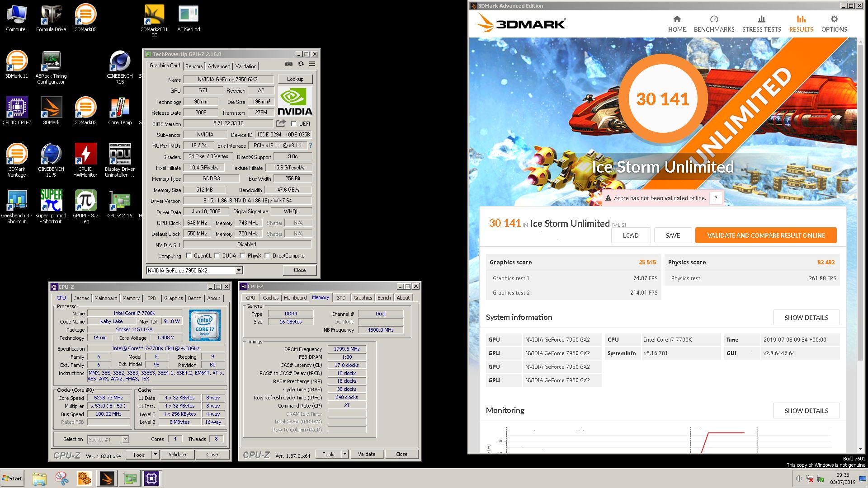
Task: Open GPU-Z hamburger menu icon
Action: (312, 64)
